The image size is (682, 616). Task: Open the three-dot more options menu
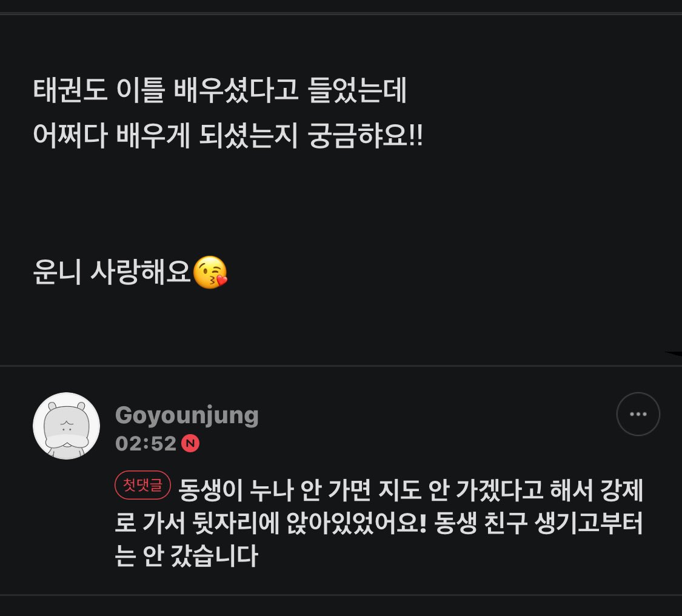[638, 413]
